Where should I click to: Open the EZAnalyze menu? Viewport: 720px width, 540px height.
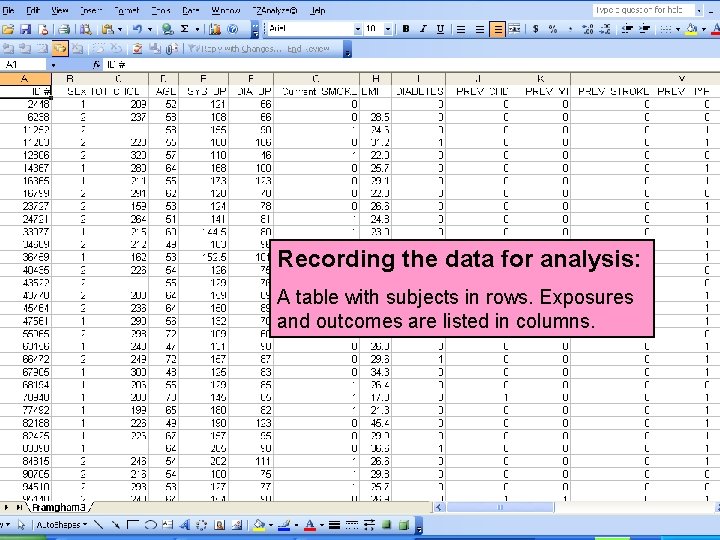(275, 10)
